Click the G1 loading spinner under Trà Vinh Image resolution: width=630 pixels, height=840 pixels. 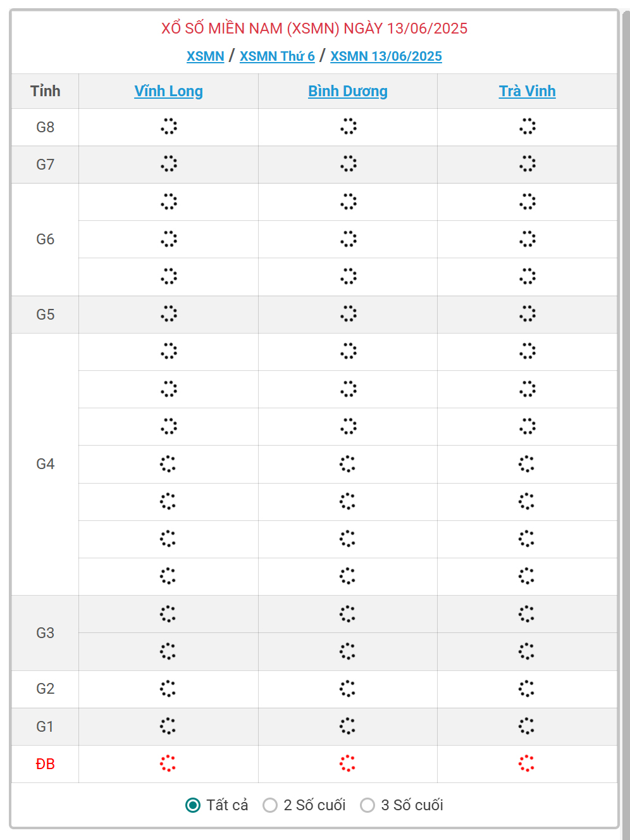526,726
